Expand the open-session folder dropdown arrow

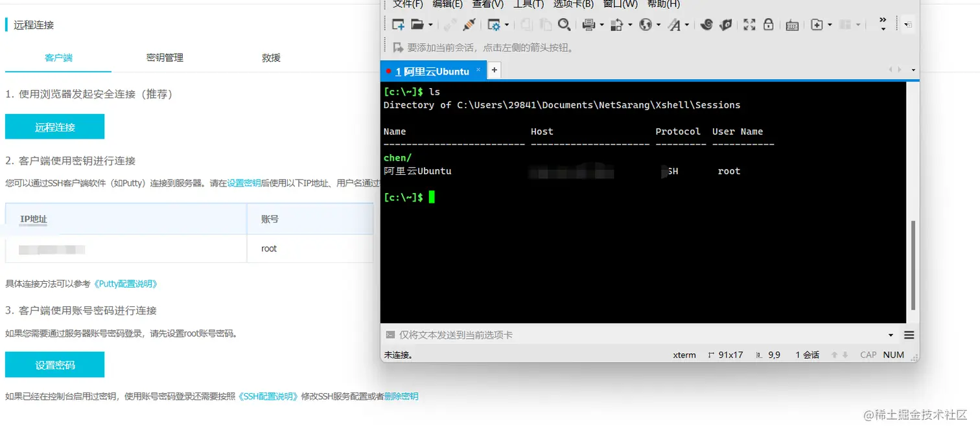(430, 25)
